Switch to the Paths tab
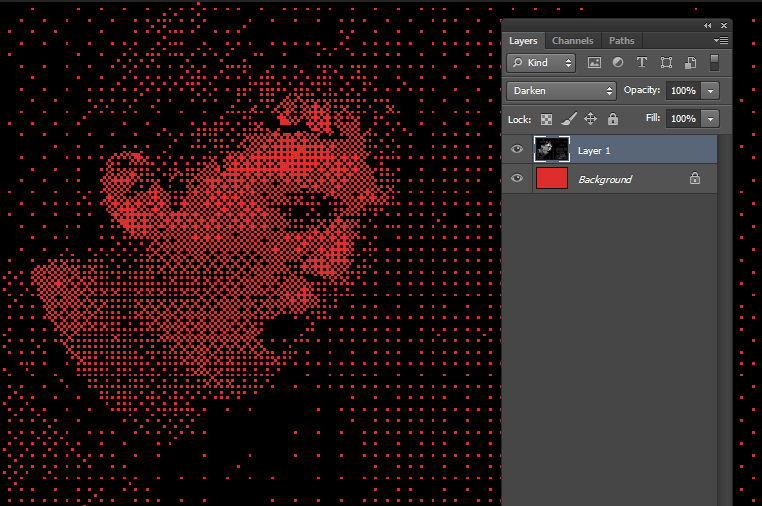Screen dimensions: 762x506 tap(622, 41)
